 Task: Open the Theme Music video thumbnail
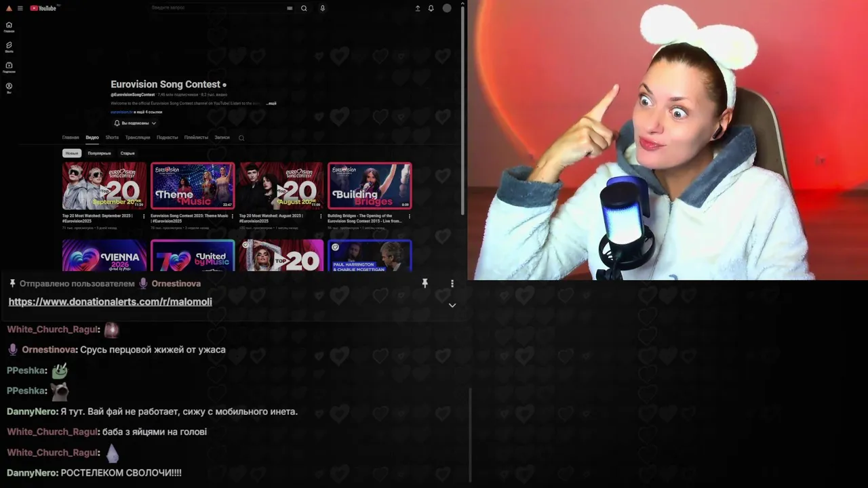tap(193, 186)
